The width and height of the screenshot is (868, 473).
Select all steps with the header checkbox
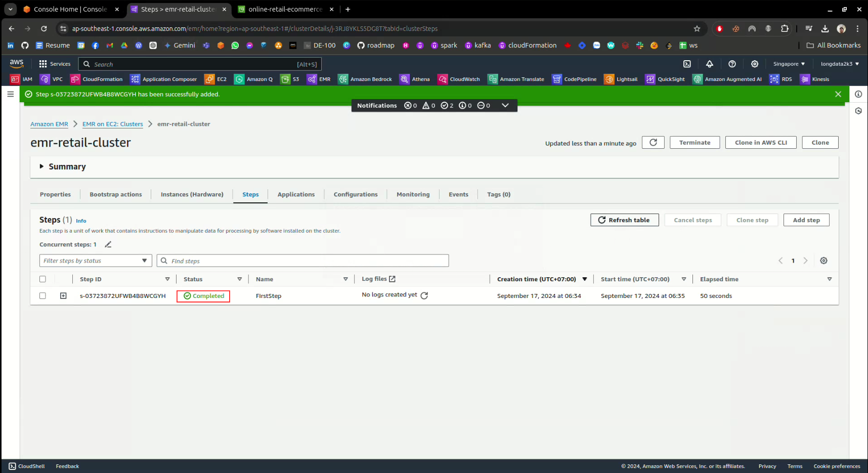(x=42, y=279)
